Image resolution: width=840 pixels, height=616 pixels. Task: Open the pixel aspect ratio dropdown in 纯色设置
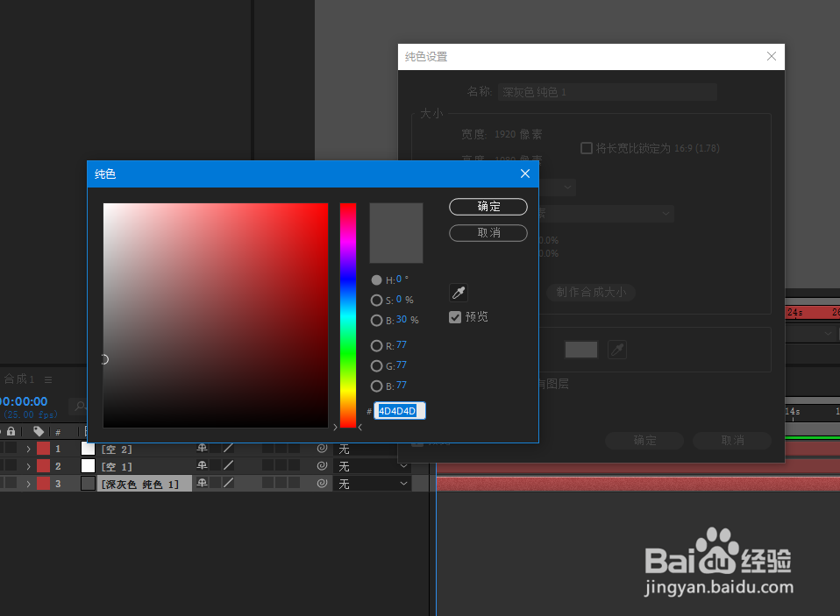[606, 213]
